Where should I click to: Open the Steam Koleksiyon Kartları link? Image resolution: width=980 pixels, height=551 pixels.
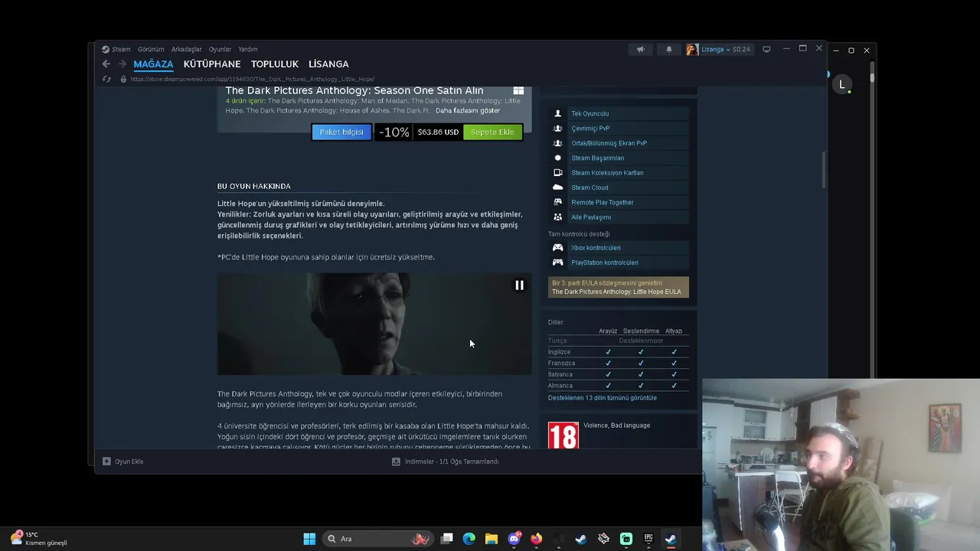607,173
